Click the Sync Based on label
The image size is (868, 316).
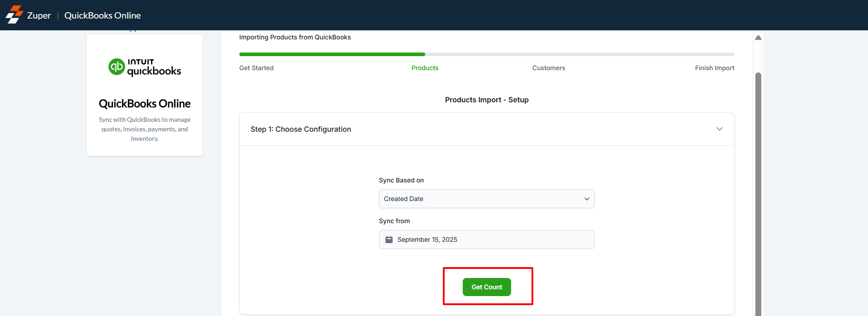pyautogui.click(x=401, y=180)
